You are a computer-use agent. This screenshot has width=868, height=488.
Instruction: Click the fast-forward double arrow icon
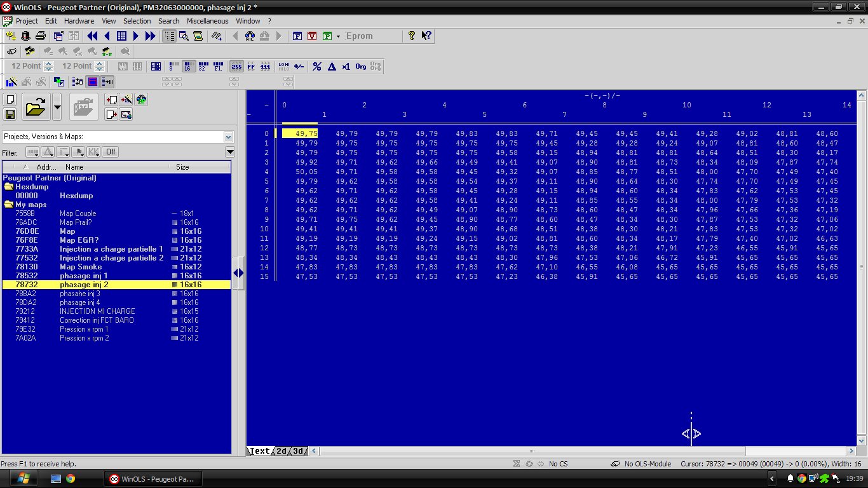coord(150,36)
